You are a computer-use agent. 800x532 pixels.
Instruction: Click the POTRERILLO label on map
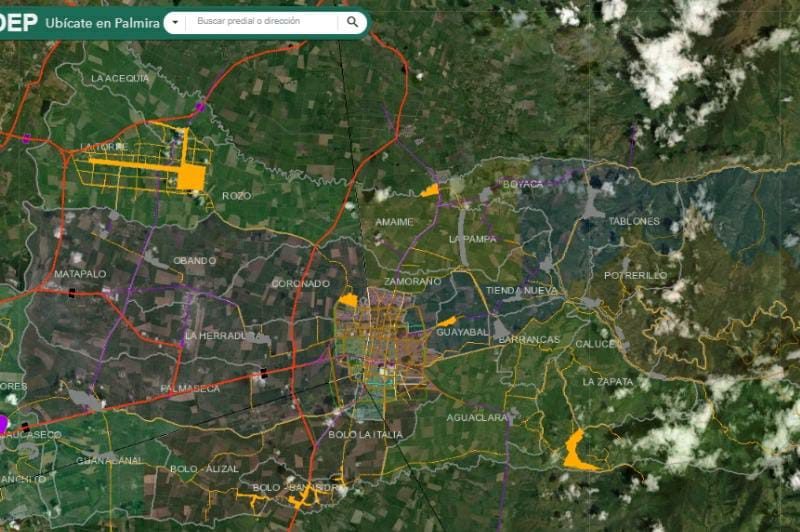635,275
